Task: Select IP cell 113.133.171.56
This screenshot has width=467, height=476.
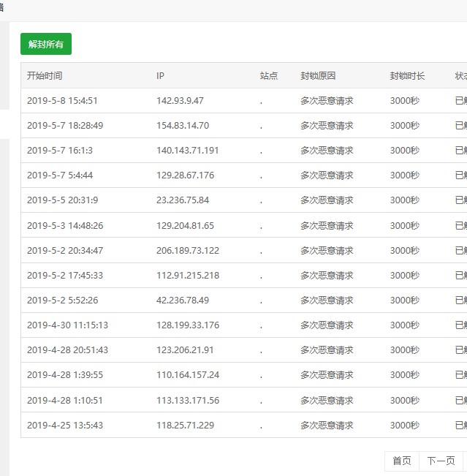Action: 188,401
